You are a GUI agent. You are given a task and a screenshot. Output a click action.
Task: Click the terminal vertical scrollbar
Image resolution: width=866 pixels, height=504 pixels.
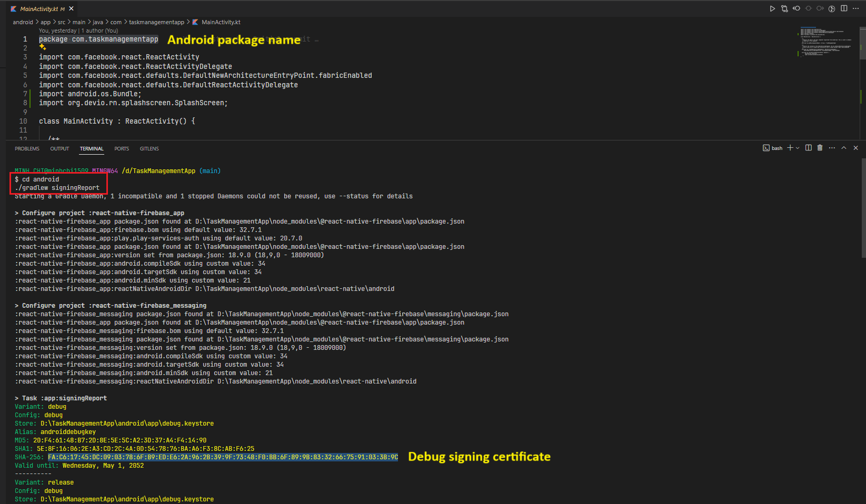pos(863,208)
